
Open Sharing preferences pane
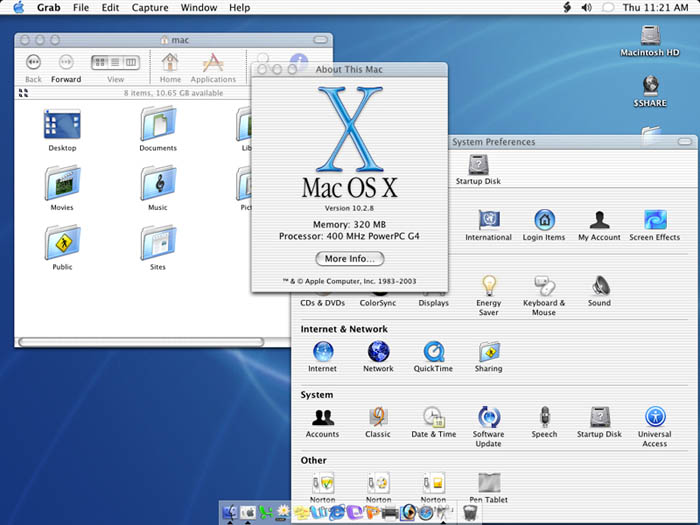point(488,357)
